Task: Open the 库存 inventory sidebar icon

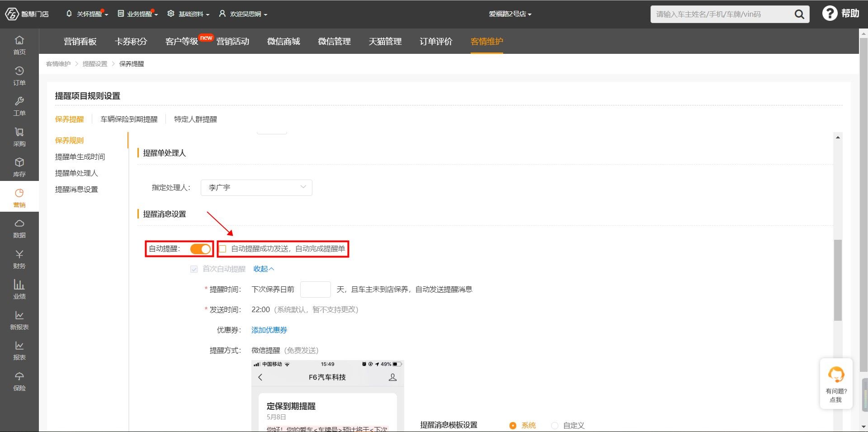Action: tap(19, 167)
